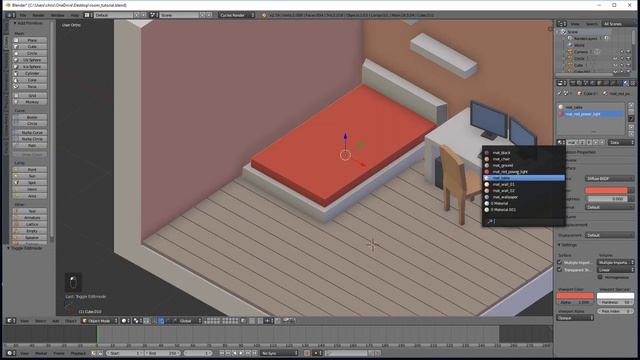Add an Armature object
Viewport: 640px width, 360px height.
click(x=30, y=218)
